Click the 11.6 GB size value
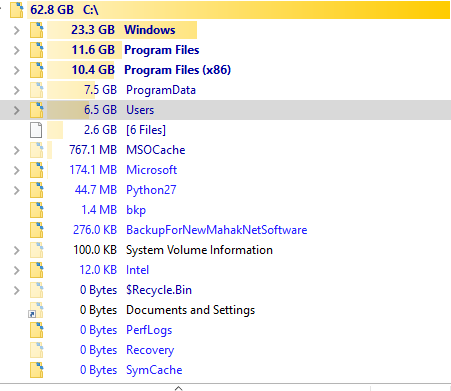451x391 pixels. coord(93,50)
